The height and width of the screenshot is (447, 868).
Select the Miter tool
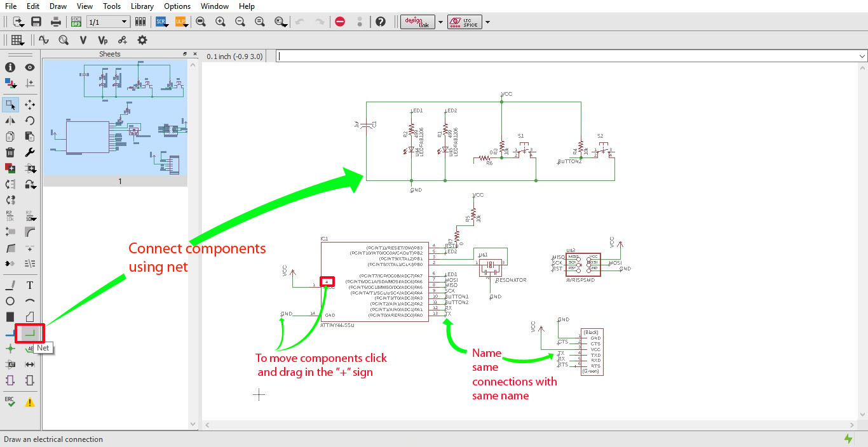(30, 232)
